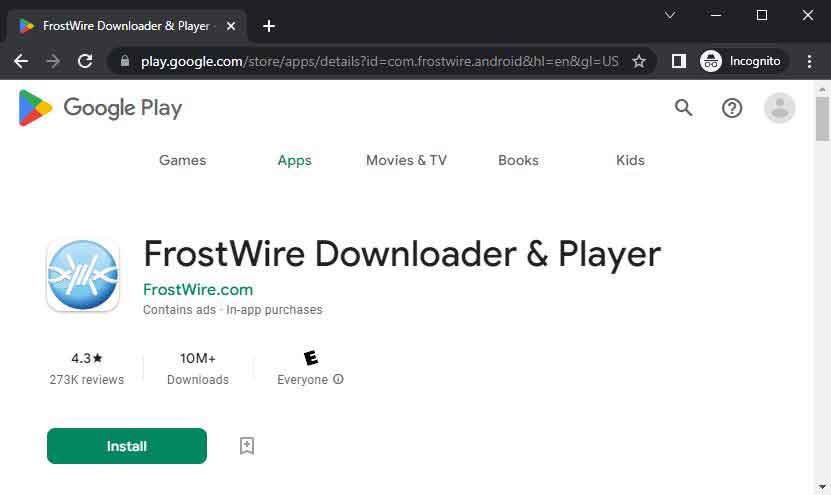
Task: Maximize the browser window
Action: pyautogui.click(x=762, y=15)
